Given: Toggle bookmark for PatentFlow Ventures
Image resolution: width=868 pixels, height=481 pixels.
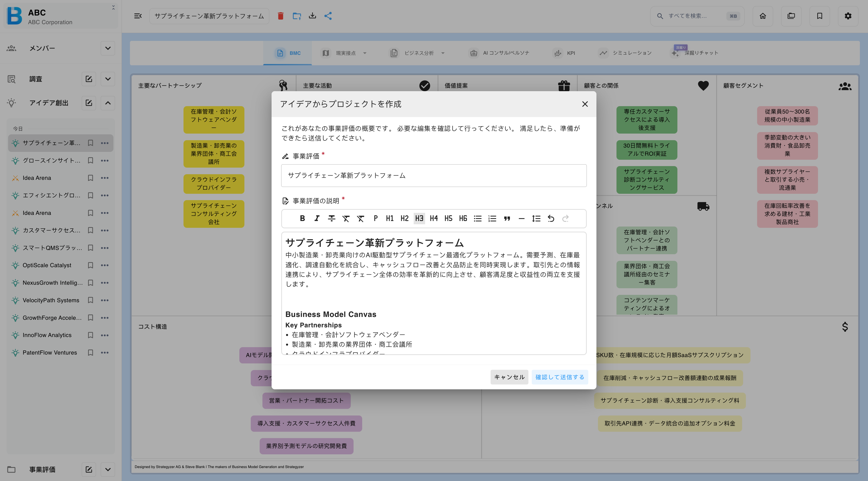Looking at the screenshot, I should 90,352.
